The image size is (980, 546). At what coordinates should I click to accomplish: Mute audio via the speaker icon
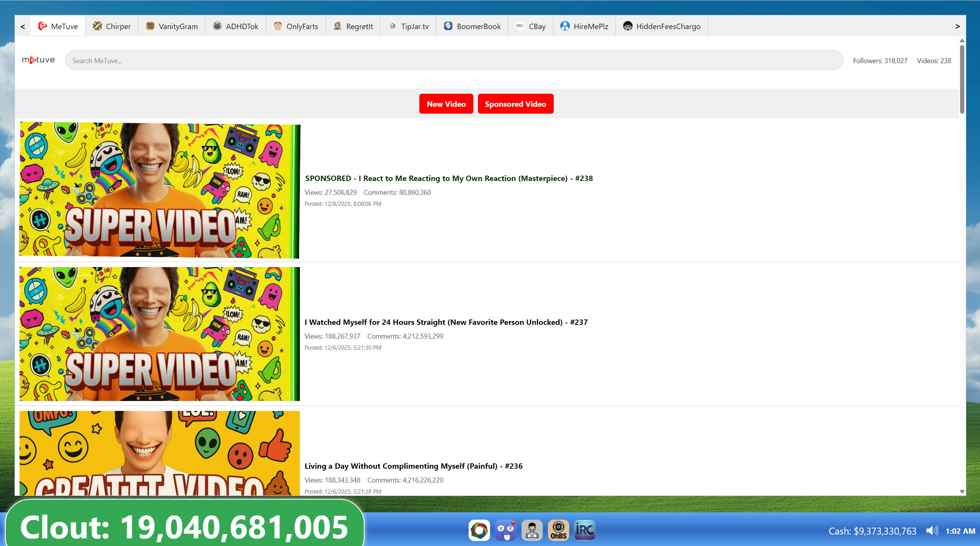point(932,531)
